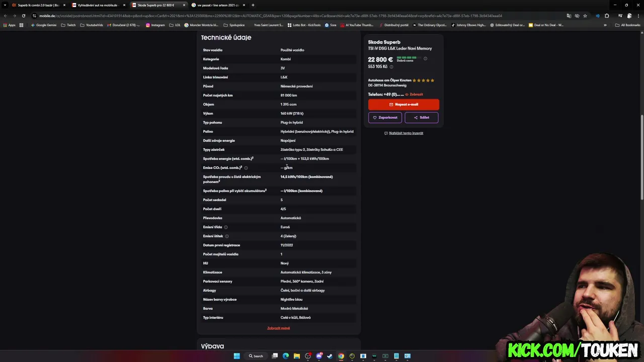Image resolution: width=644 pixels, height=362 pixels.
Task: Open the info icon beside Emise CO₂
Action: 246,168
